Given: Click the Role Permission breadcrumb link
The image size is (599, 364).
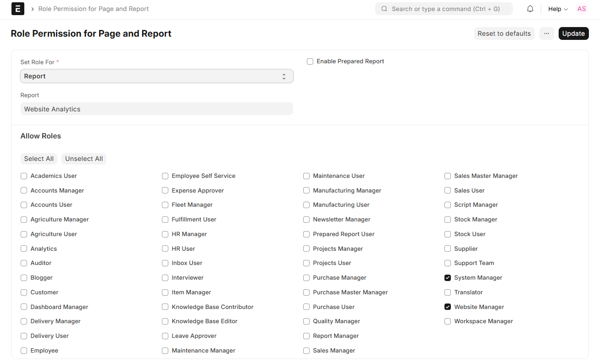Looking at the screenshot, I should point(94,9).
